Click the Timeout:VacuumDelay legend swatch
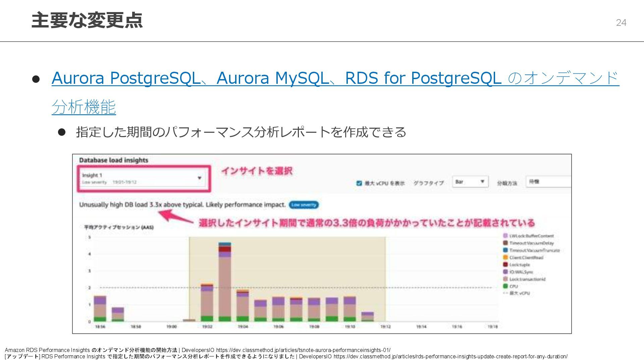The height and width of the screenshot is (362, 644). (505, 243)
